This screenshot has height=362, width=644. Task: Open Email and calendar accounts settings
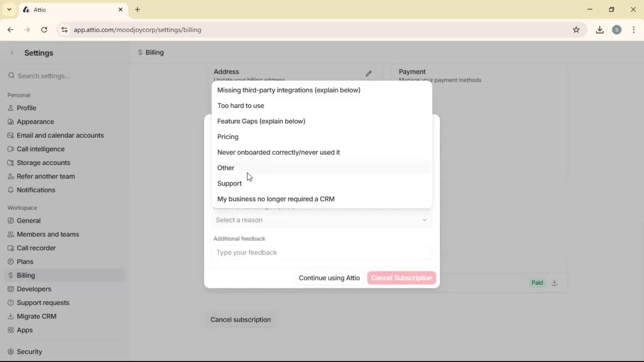click(x=60, y=135)
